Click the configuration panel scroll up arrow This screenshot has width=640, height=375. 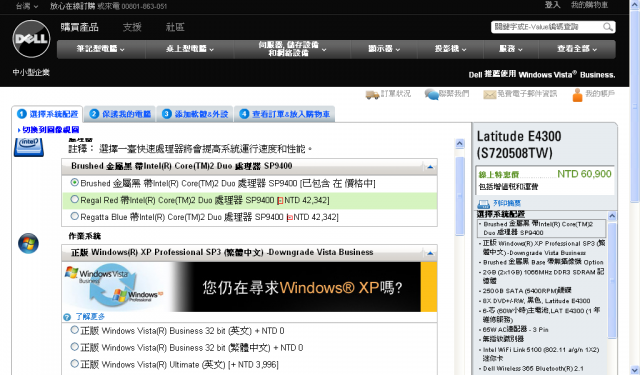[460, 144]
